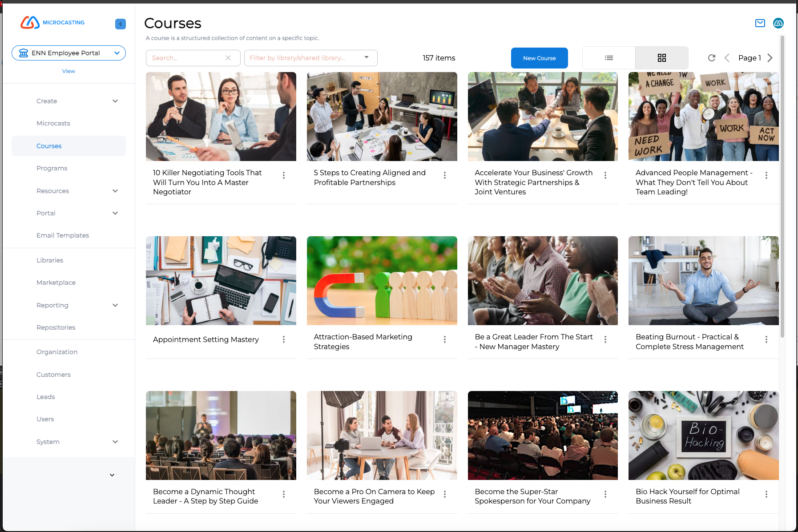Click the New Course button
The width and height of the screenshot is (798, 532).
pos(539,58)
